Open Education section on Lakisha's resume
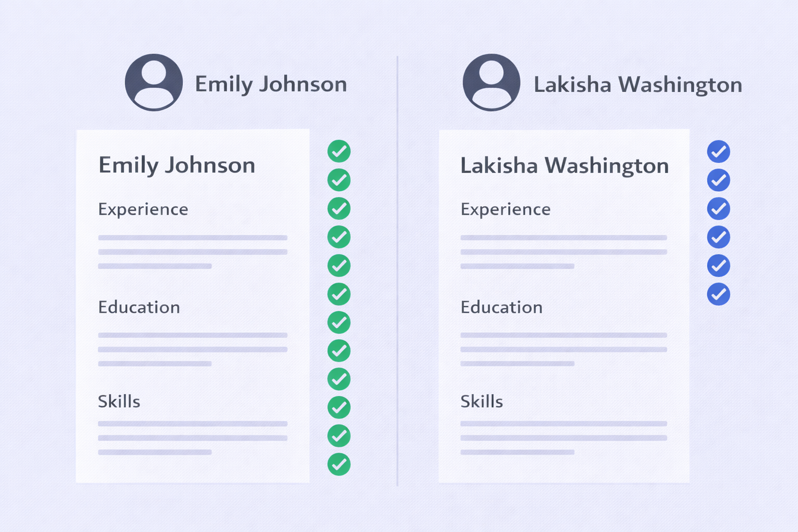This screenshot has width=798, height=532. pos(501,308)
